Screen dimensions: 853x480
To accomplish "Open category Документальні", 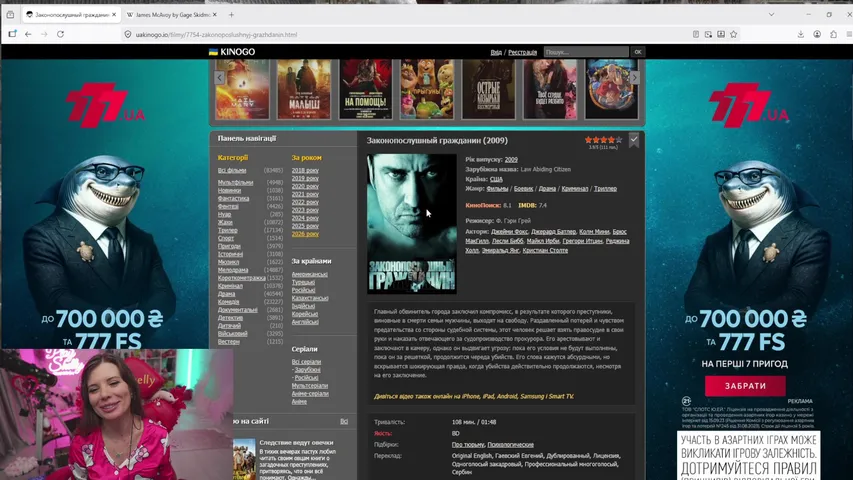I will (x=238, y=310).
